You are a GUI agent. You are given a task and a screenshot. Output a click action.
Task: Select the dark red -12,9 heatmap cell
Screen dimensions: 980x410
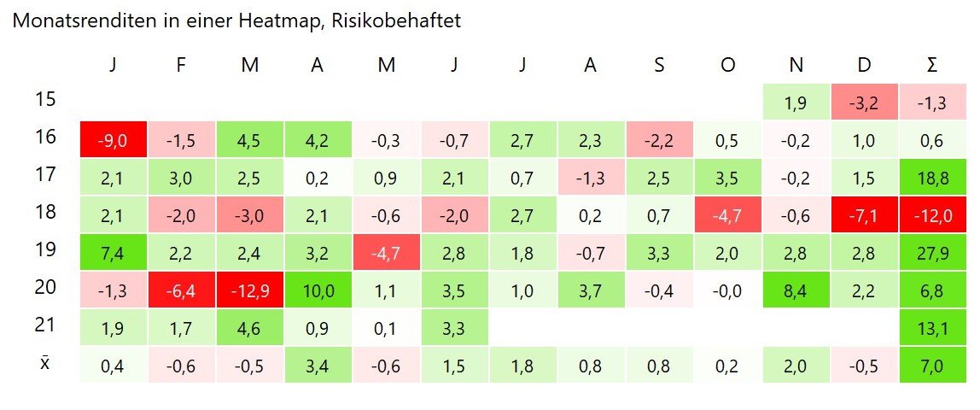click(x=249, y=290)
